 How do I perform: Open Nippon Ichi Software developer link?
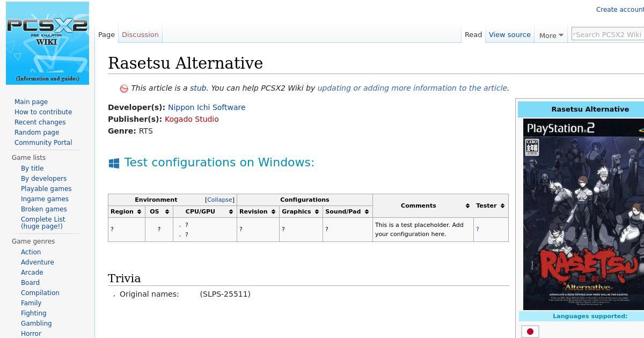pos(207,107)
